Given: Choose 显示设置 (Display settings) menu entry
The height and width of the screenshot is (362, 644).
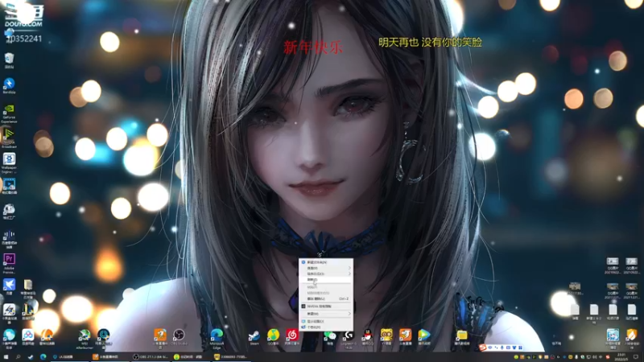Looking at the screenshot, I should click(x=326, y=321).
